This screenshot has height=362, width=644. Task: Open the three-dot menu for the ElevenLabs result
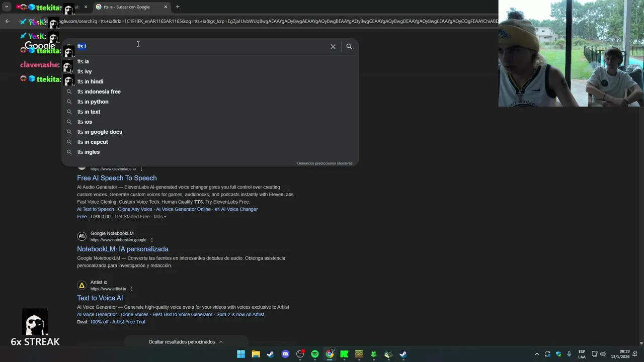[141, 169]
